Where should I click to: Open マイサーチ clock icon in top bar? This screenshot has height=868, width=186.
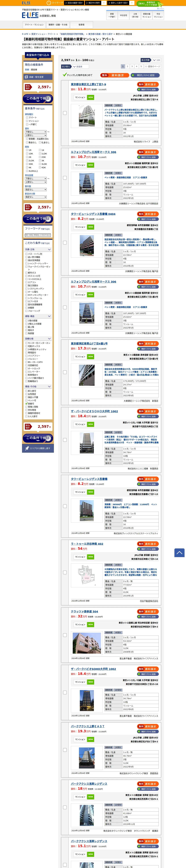pyautogui.click(x=49, y=3)
